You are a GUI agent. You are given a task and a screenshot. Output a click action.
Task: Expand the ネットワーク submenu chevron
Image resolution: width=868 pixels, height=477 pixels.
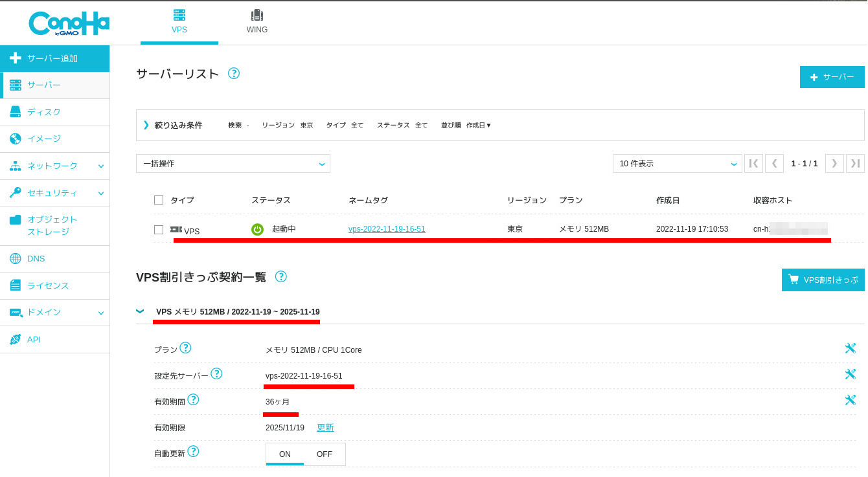101,166
